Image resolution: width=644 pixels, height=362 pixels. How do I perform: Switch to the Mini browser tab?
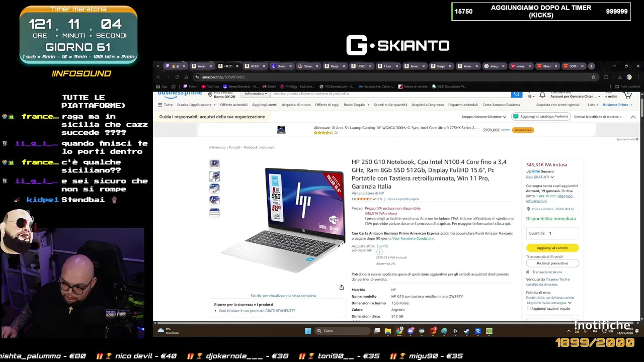(x=547, y=66)
